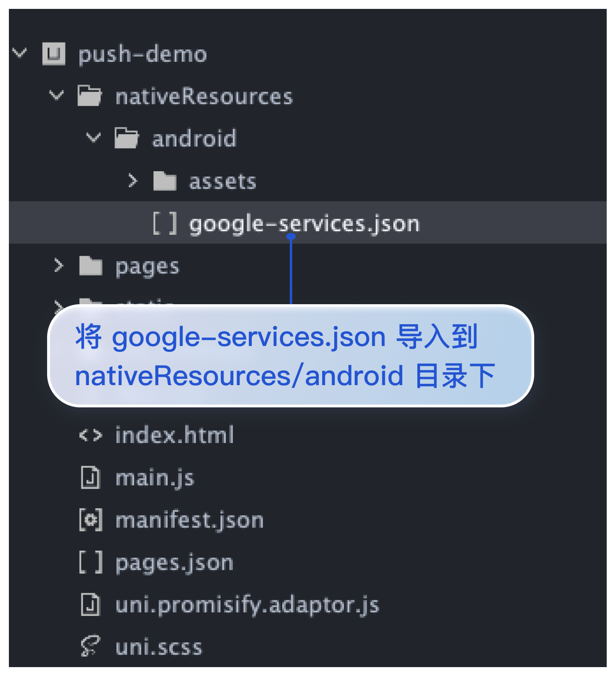Screen dimensions: 616x676
Task: Collapse the nativeResources folder chevron
Action: (56, 95)
